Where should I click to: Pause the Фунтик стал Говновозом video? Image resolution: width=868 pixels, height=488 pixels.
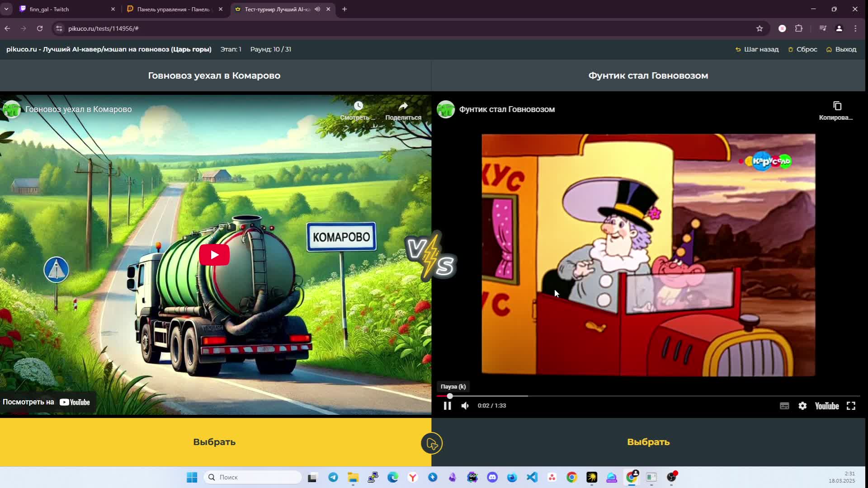(x=447, y=406)
